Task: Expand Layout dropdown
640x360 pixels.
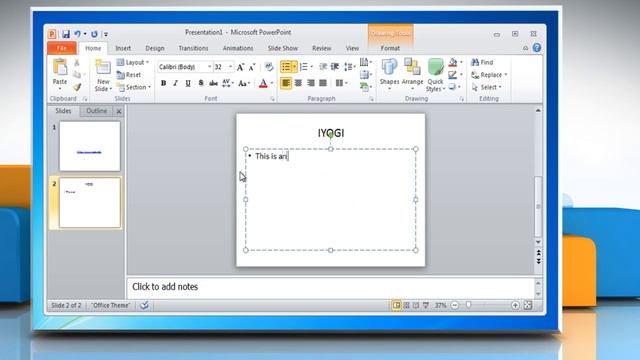Action: [133, 62]
